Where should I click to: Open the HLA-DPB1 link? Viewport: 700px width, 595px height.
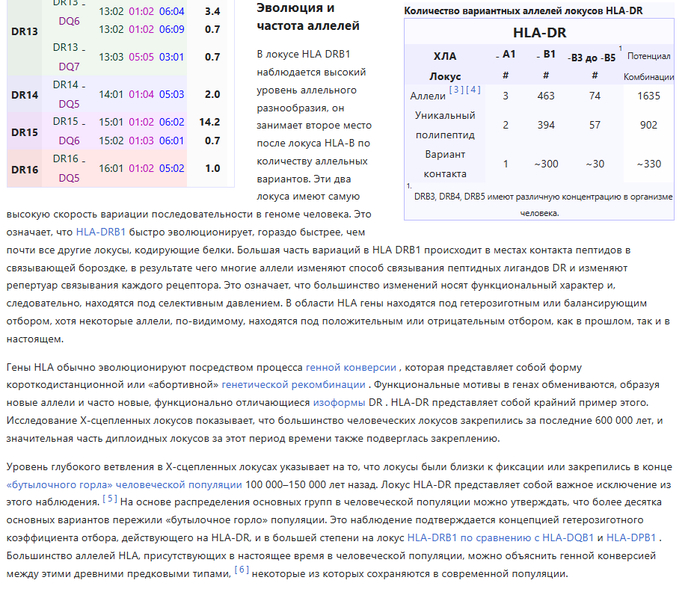[x=629, y=537]
